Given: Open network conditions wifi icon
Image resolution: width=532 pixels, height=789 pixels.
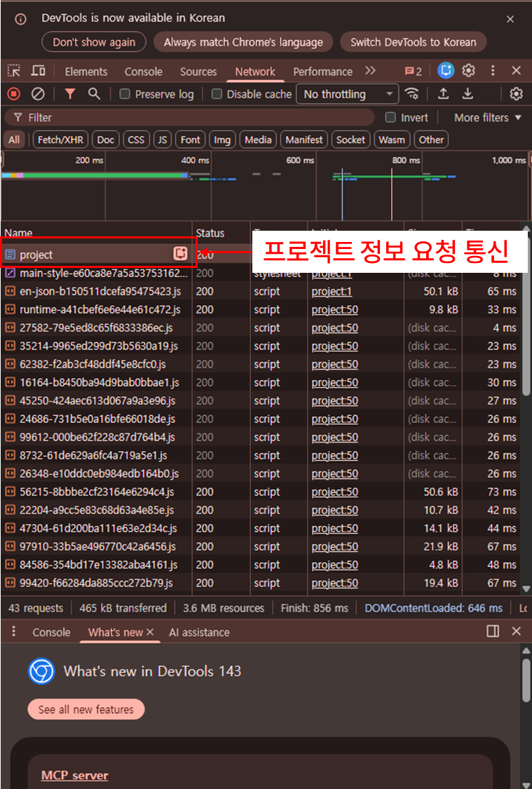Looking at the screenshot, I should click(x=413, y=94).
